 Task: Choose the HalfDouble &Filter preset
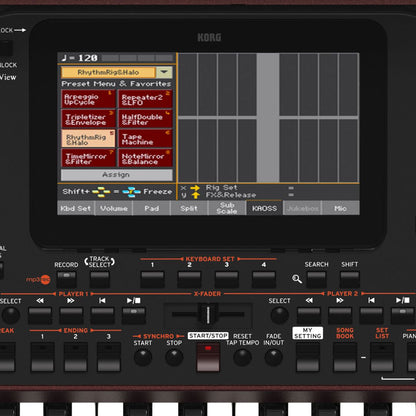[145, 119]
